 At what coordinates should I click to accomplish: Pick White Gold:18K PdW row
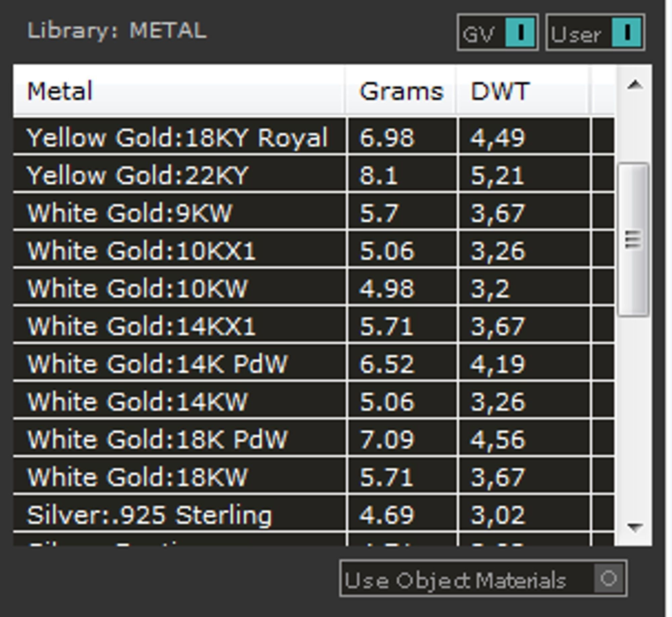click(x=157, y=439)
